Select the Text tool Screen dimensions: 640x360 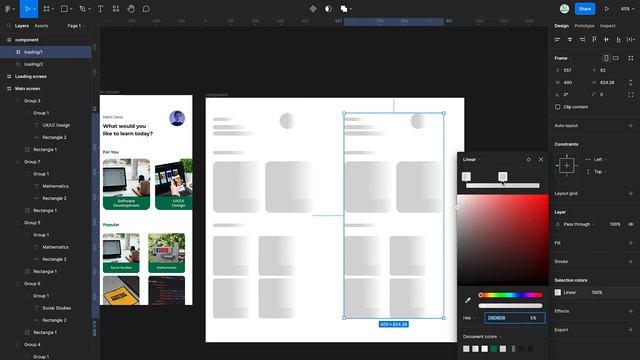point(100,9)
